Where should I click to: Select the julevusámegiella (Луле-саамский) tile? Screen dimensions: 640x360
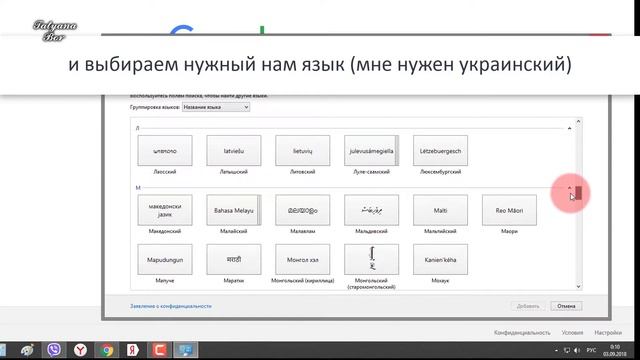point(371,151)
